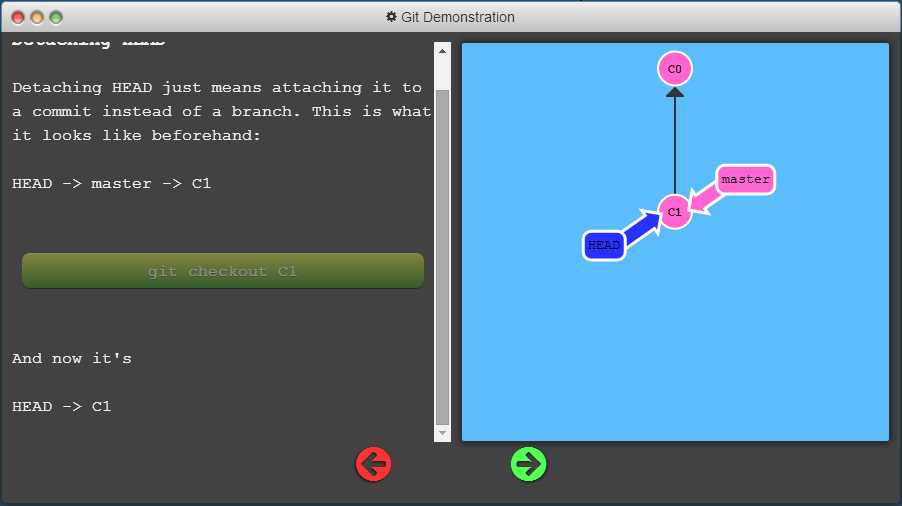
Task: Click the blue arrow from HEAD to C1
Action: tap(643, 228)
